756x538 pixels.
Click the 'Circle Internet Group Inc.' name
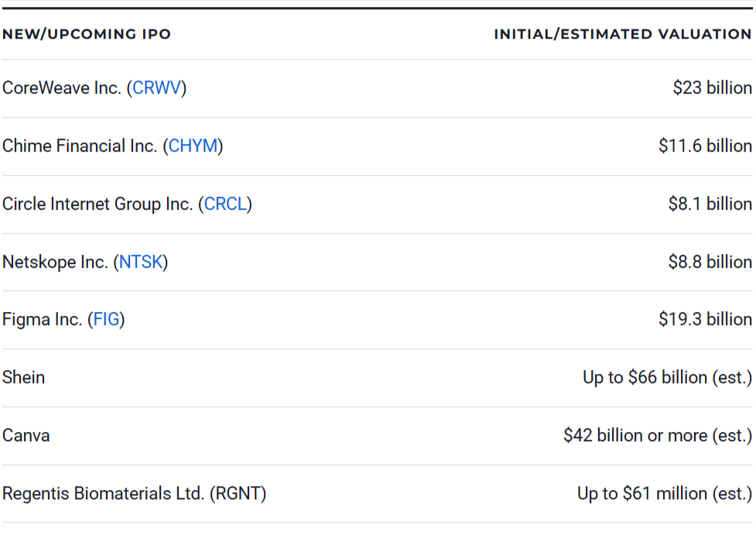pyautogui.click(x=97, y=204)
